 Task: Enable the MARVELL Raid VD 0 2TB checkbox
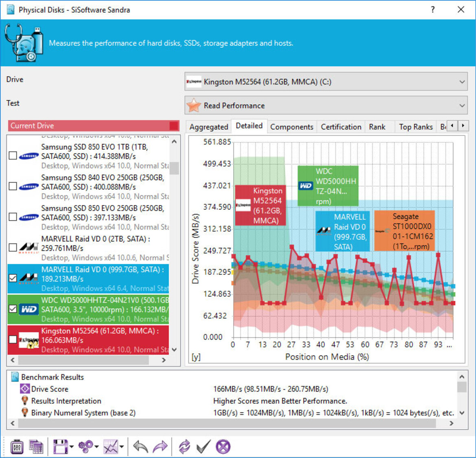click(x=13, y=248)
